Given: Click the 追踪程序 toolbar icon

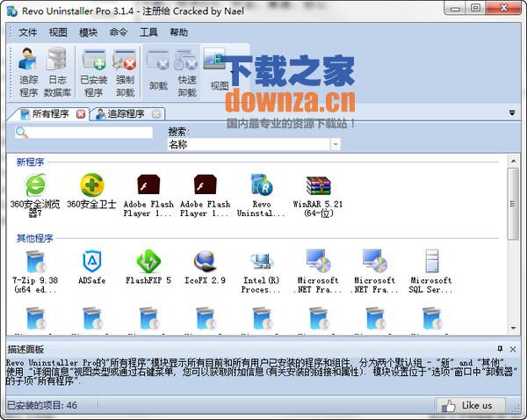Looking at the screenshot, I should coord(28,71).
